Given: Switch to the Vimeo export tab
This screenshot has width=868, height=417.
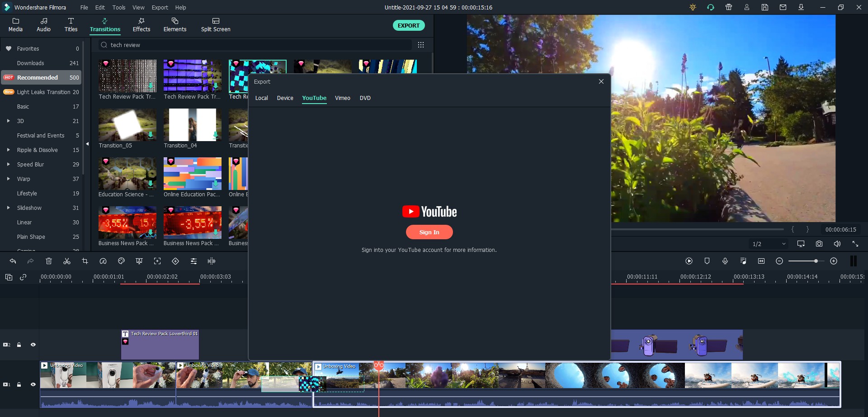Looking at the screenshot, I should click(x=342, y=98).
